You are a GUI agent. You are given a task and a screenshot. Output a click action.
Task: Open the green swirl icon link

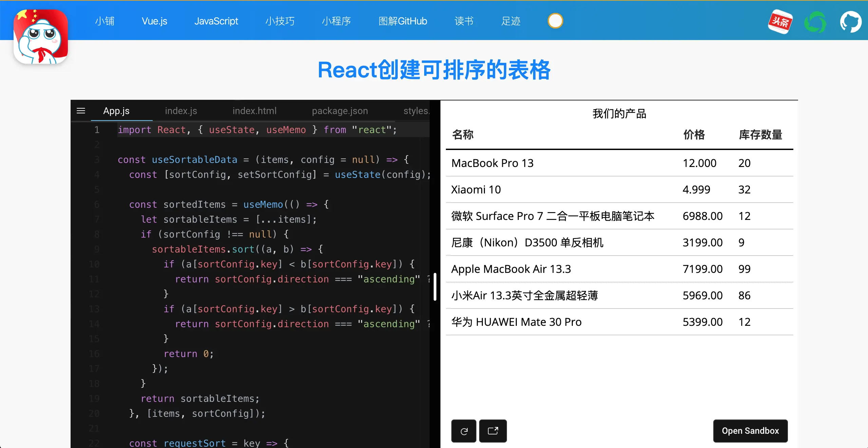coord(815,22)
